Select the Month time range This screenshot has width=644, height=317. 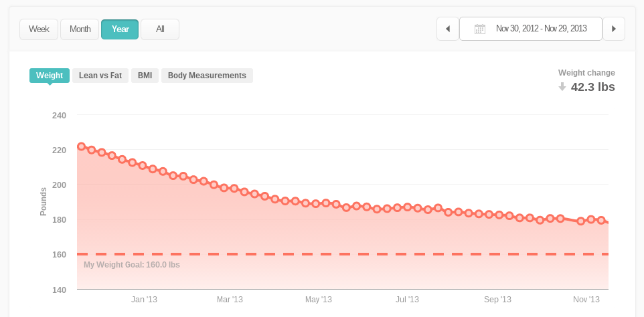tap(80, 29)
